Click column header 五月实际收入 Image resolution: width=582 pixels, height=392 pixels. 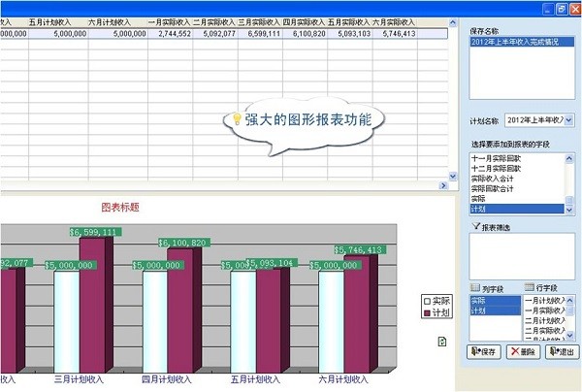coord(349,22)
